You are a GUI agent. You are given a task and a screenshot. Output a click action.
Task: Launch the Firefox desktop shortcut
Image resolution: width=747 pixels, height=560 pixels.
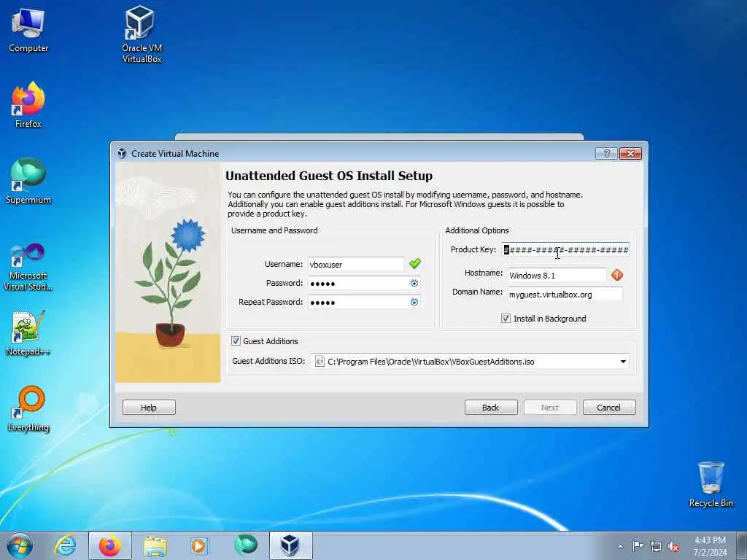28,105
